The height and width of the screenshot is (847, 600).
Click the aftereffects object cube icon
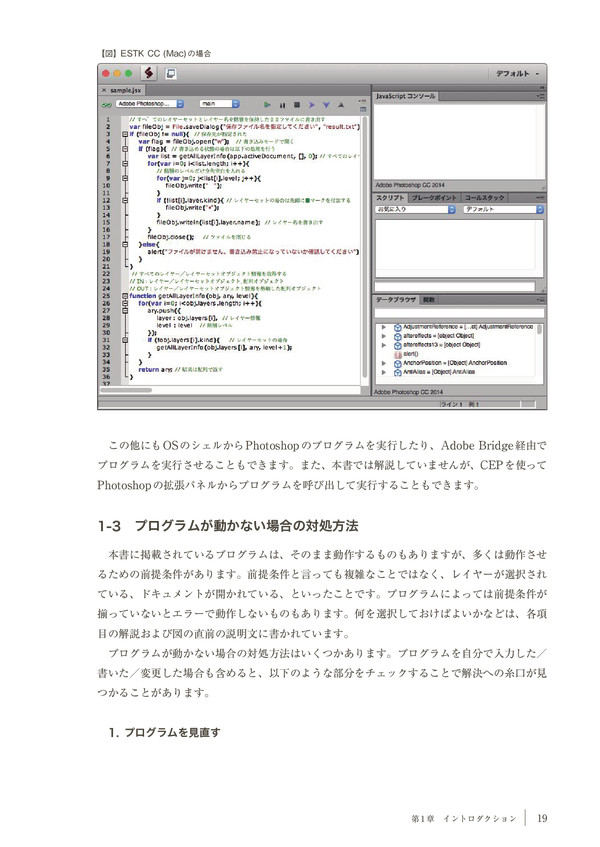397,336
